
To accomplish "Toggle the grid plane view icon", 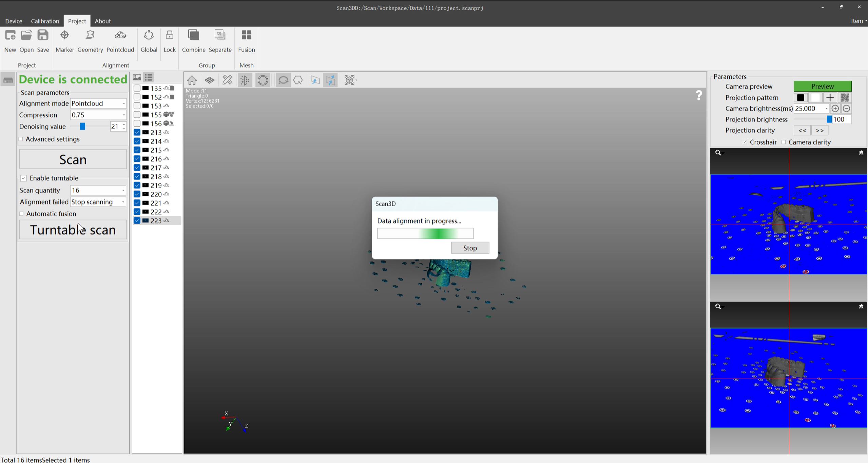I will point(210,80).
